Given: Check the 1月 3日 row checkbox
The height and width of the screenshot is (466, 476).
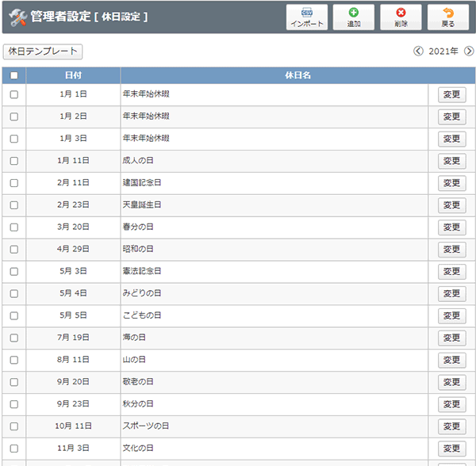Looking at the screenshot, I should [14, 139].
